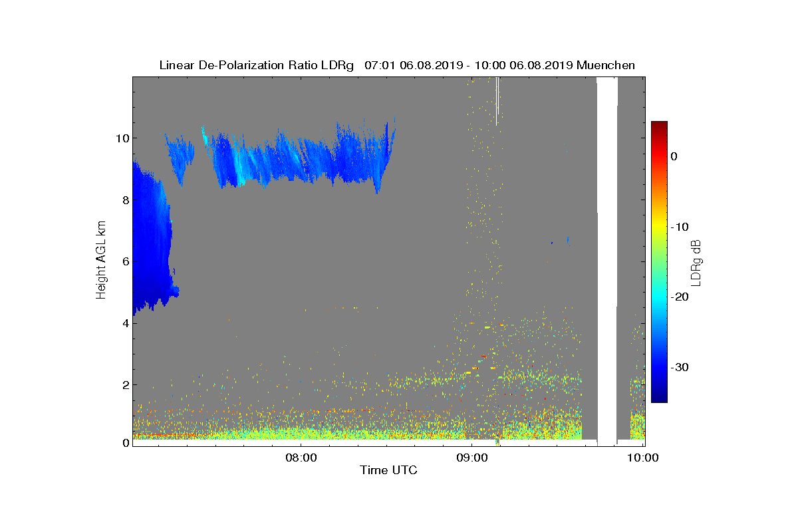Click the height tick label "2"
798x532 pixels.
click(125, 385)
